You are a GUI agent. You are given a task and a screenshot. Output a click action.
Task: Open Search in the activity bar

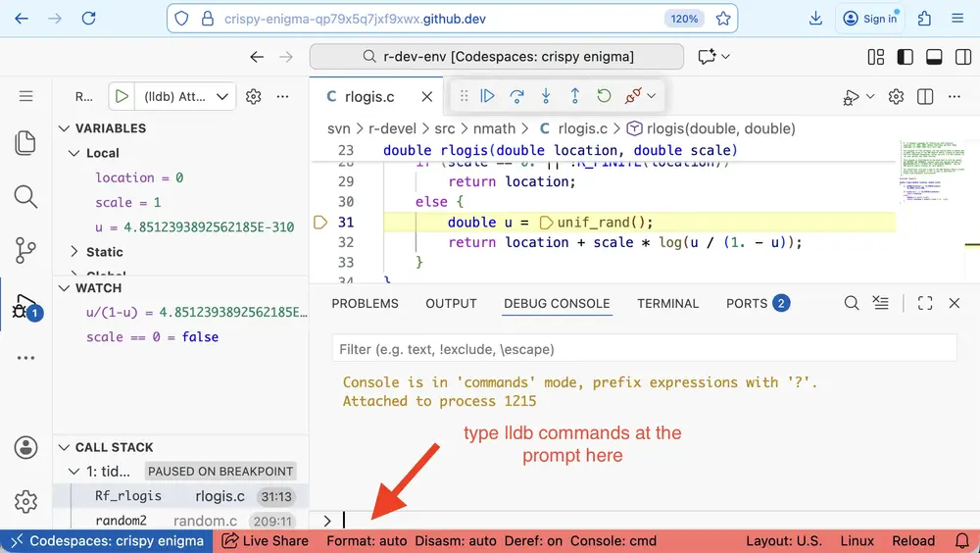click(x=26, y=197)
